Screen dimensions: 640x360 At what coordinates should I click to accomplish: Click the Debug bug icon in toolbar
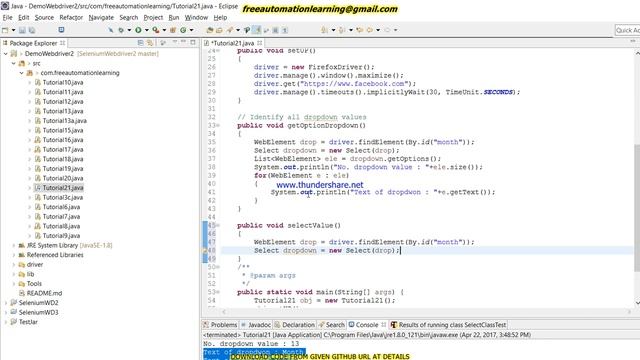[x=121, y=30]
